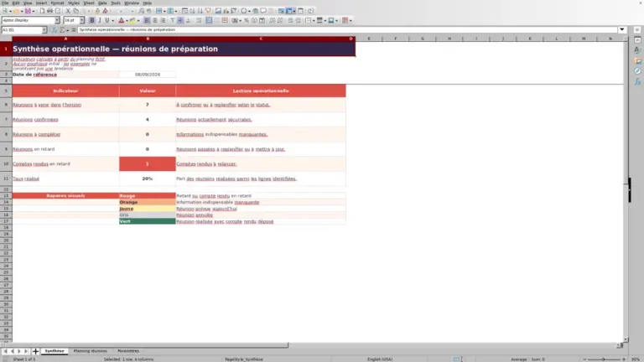Click the Print icon in toolbar
Viewport: 644px width, 362px height.
(49, 11)
